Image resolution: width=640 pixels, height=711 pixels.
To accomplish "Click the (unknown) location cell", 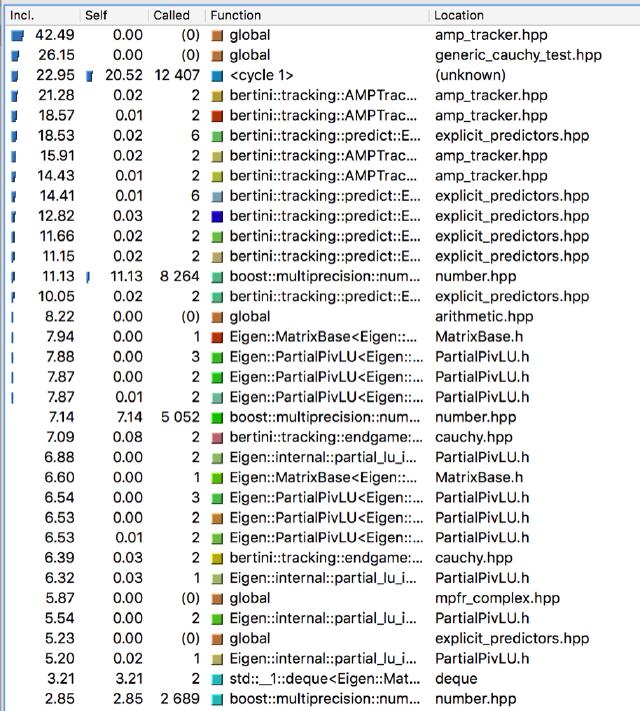I will click(x=470, y=75).
